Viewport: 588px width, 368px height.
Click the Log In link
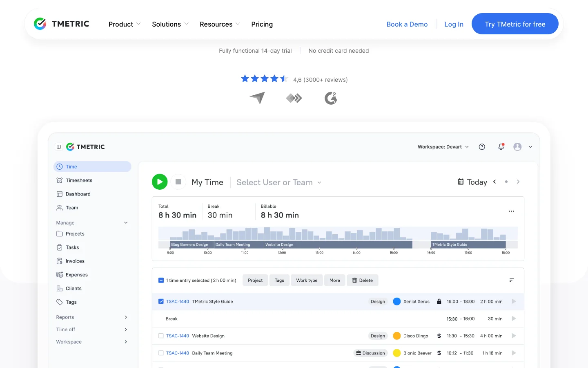click(x=454, y=24)
